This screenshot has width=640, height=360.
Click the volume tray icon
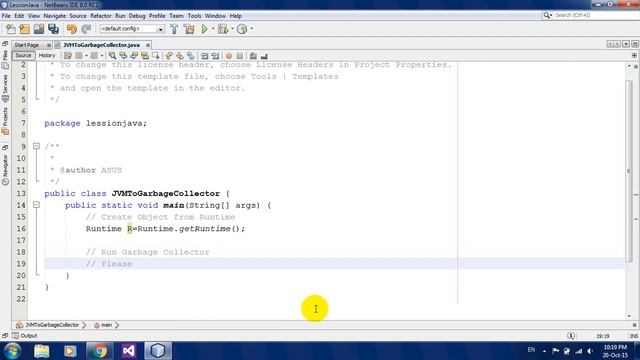[x=590, y=351]
